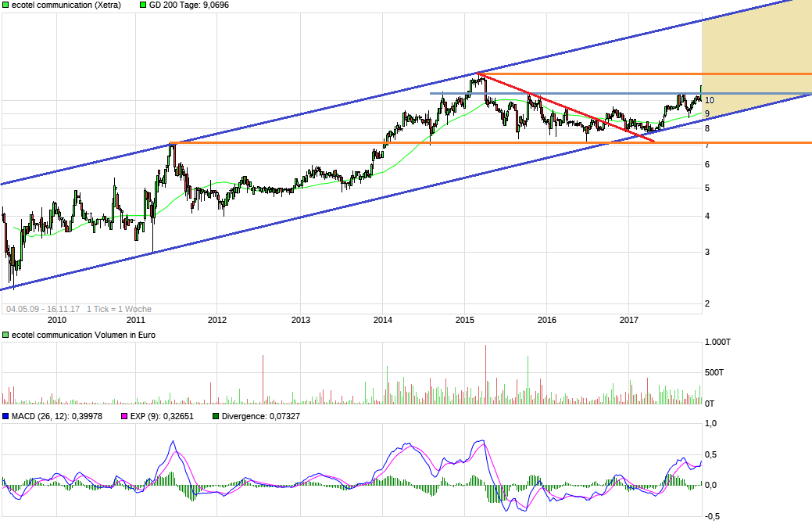Click the 2014 label on the time axis

[x=383, y=320]
